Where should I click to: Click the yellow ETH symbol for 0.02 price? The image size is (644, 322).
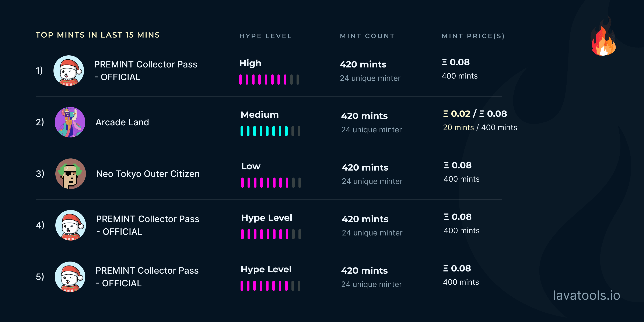coord(445,114)
